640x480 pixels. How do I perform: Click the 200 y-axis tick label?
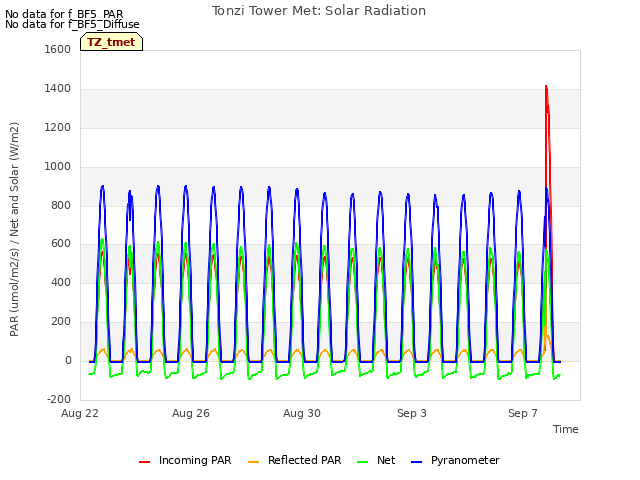61,322
